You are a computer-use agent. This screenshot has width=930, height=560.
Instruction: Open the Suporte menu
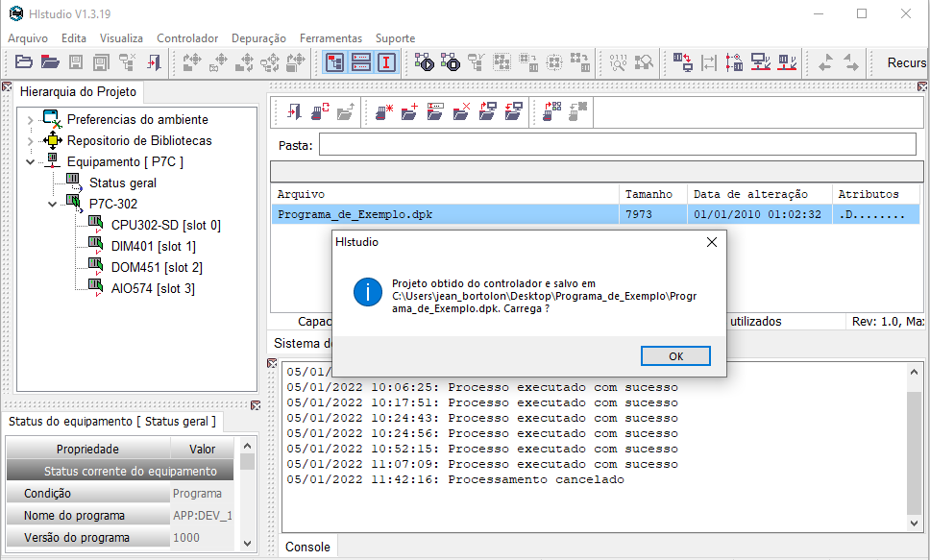point(396,38)
